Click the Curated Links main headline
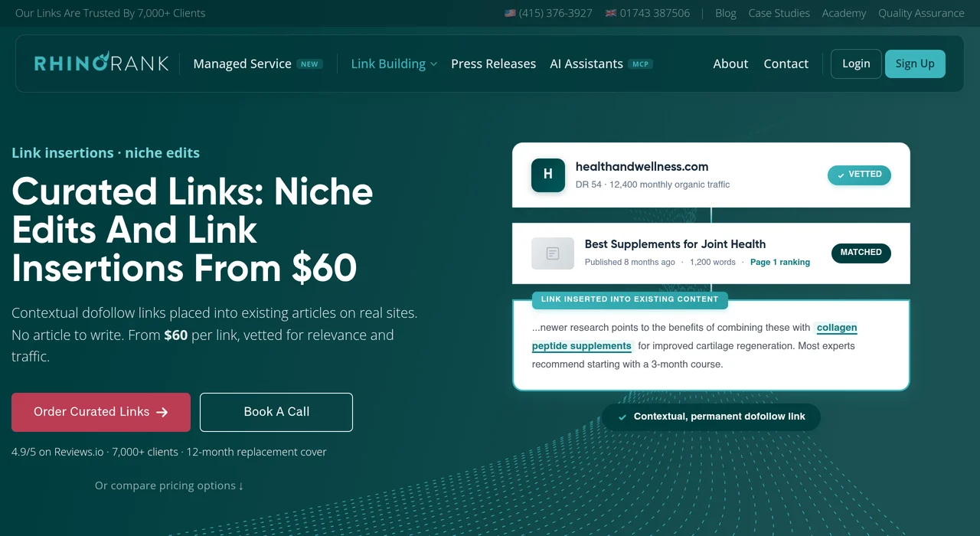This screenshot has height=536, width=980. [x=192, y=230]
